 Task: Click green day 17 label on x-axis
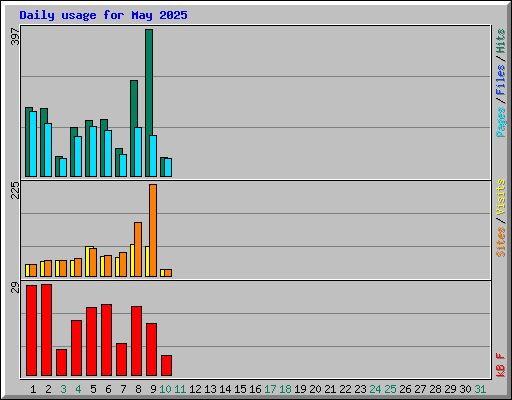270,389
